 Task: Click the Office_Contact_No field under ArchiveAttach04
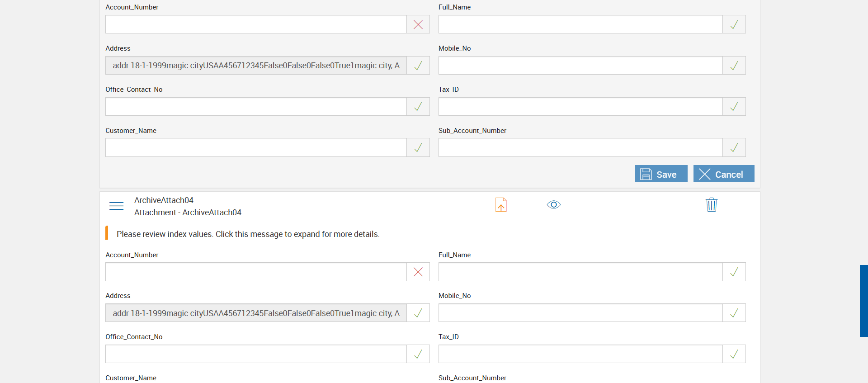click(256, 354)
